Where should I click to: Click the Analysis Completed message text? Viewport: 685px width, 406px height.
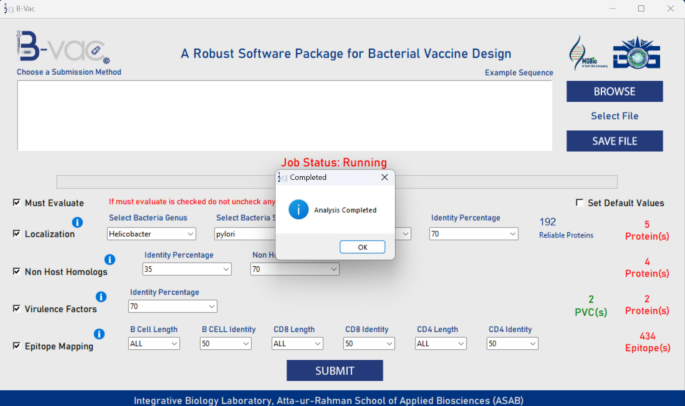coord(345,210)
